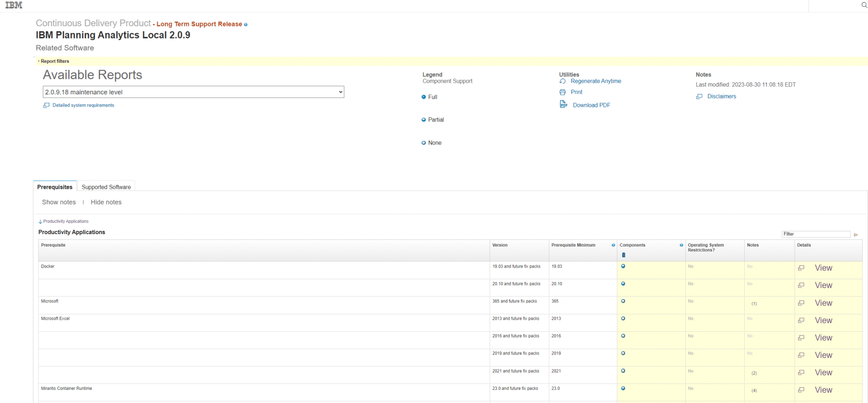Image resolution: width=868 pixels, height=403 pixels.
Task: Click the filter options icon beside the Filter box
Action: (x=856, y=234)
